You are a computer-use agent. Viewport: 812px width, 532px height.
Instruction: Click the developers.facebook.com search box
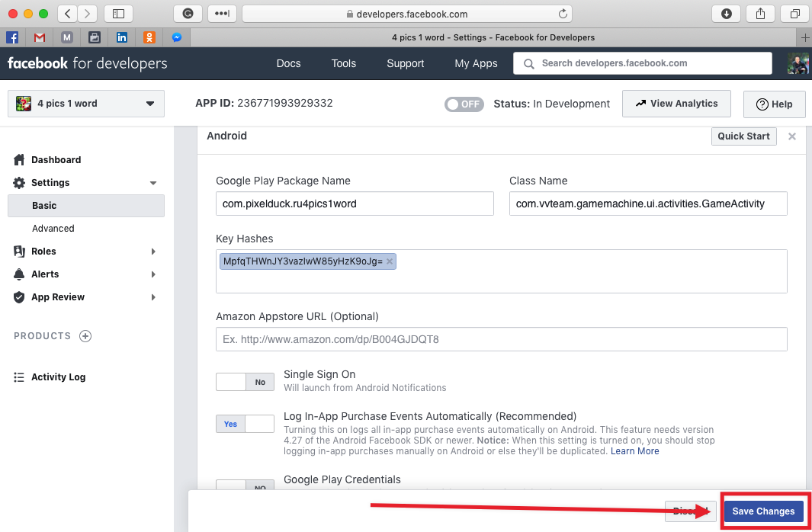pos(643,63)
